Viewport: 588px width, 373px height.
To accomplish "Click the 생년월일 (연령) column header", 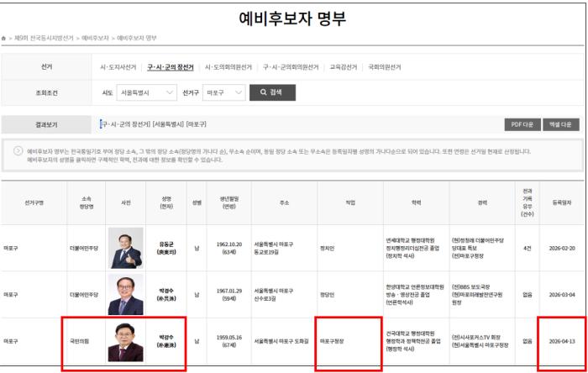I will pos(229,202).
